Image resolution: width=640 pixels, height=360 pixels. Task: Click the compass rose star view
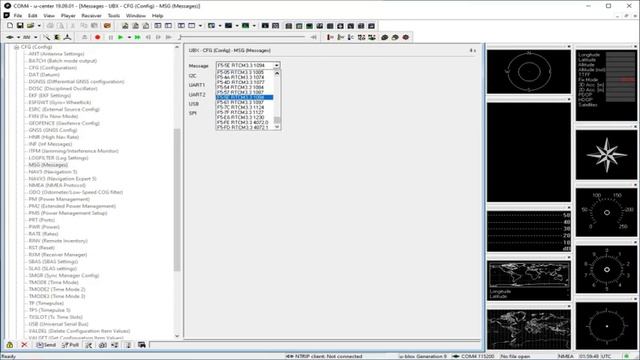tap(607, 155)
